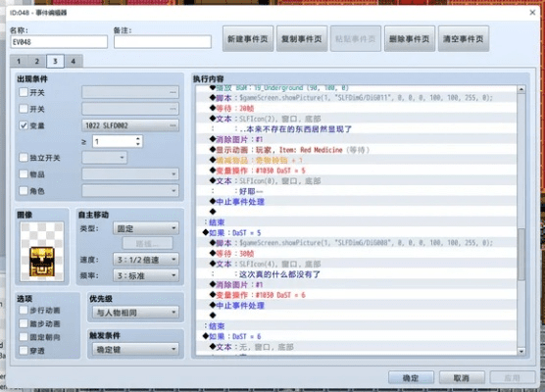Viewport: 545px width, 392px height.
Task: Close the event editor window
Action: [x=532, y=13]
